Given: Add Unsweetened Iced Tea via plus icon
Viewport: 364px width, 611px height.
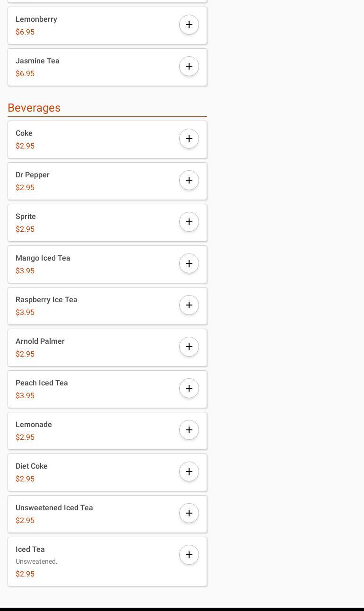Looking at the screenshot, I should click(x=189, y=513).
